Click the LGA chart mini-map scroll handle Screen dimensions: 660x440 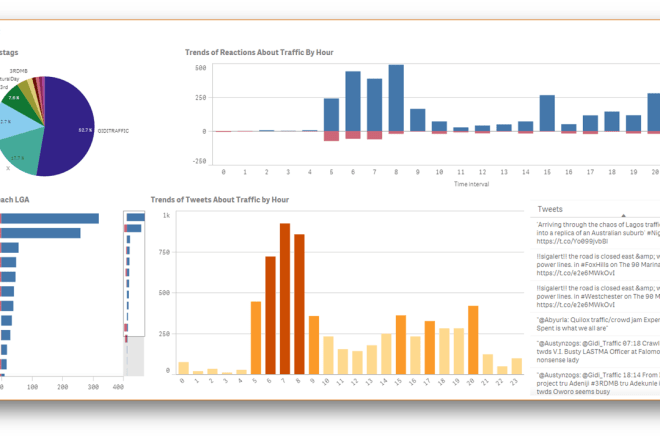(x=134, y=274)
